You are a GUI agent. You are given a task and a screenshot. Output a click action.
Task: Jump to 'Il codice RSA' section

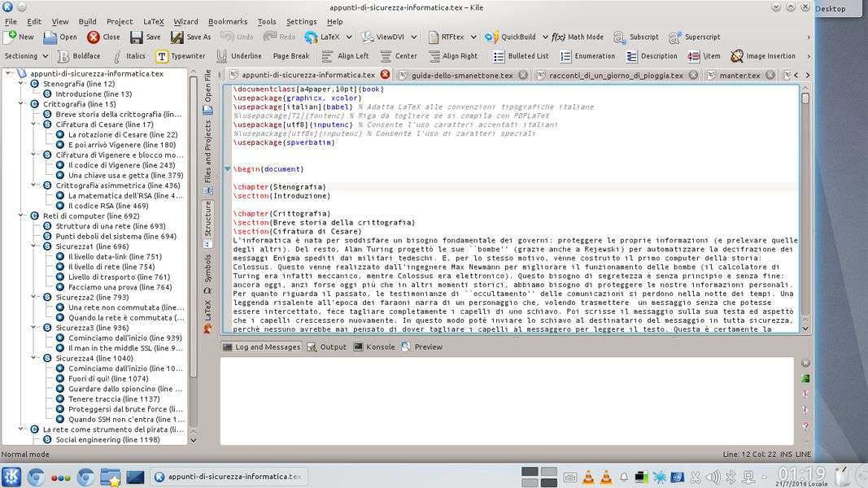(x=107, y=206)
